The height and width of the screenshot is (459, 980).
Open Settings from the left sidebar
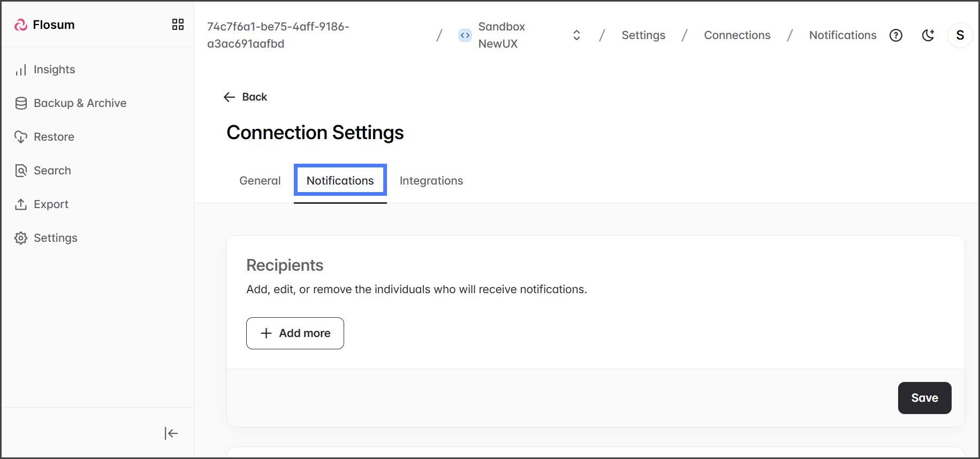(x=55, y=238)
